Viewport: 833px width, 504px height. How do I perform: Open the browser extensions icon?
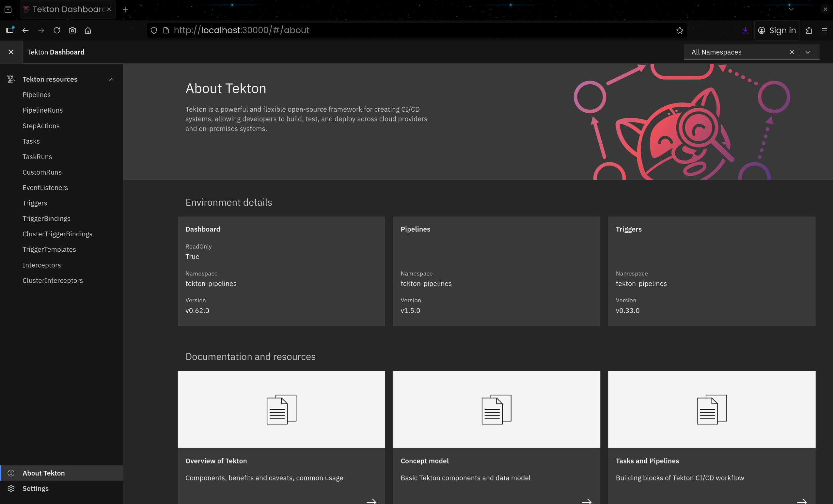coord(809,30)
